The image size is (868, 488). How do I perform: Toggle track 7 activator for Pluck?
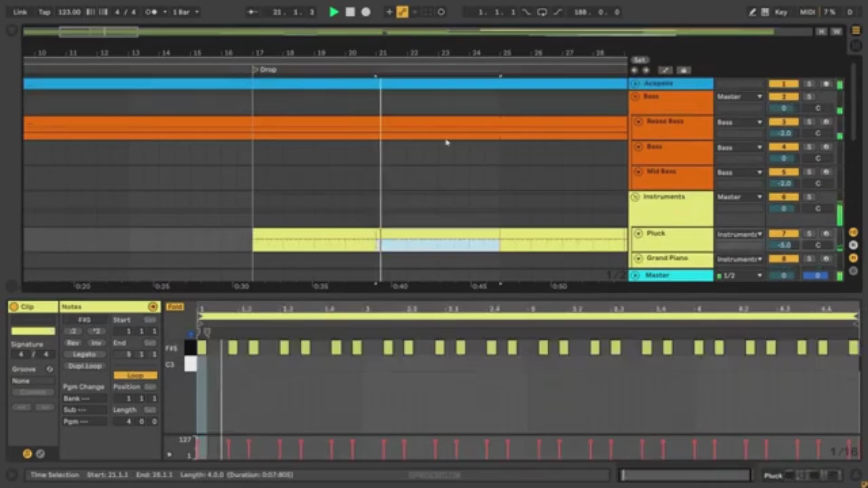(x=783, y=234)
